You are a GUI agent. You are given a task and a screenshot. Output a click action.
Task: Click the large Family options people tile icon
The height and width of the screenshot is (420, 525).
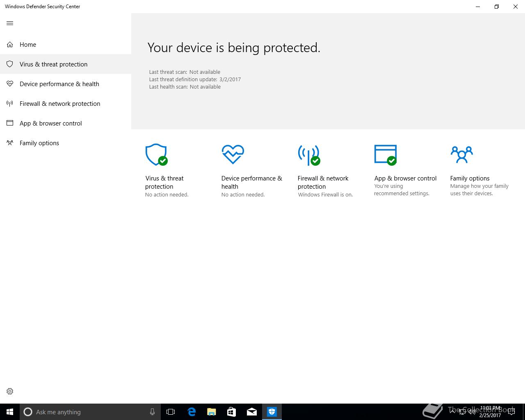click(461, 154)
